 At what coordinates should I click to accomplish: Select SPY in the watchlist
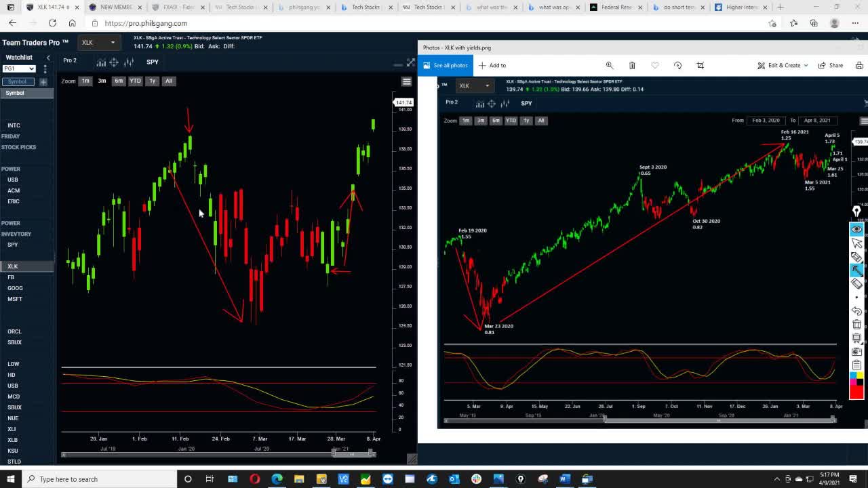[12, 245]
